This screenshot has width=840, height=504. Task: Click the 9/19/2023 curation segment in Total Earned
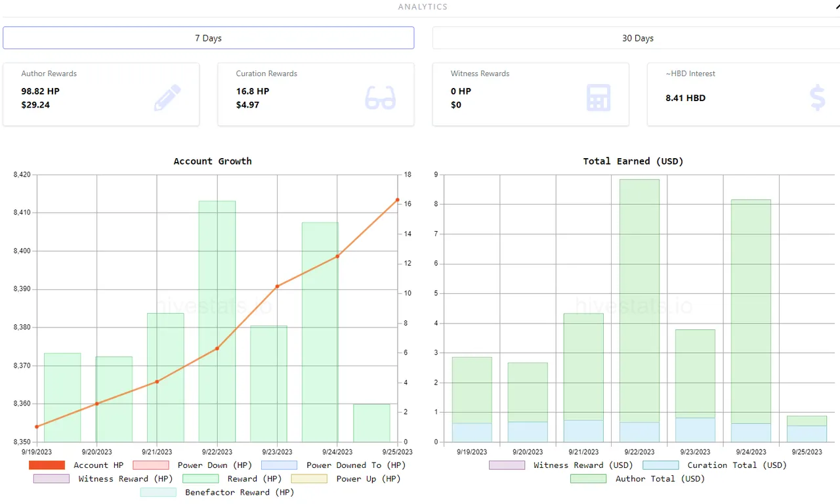point(472,432)
